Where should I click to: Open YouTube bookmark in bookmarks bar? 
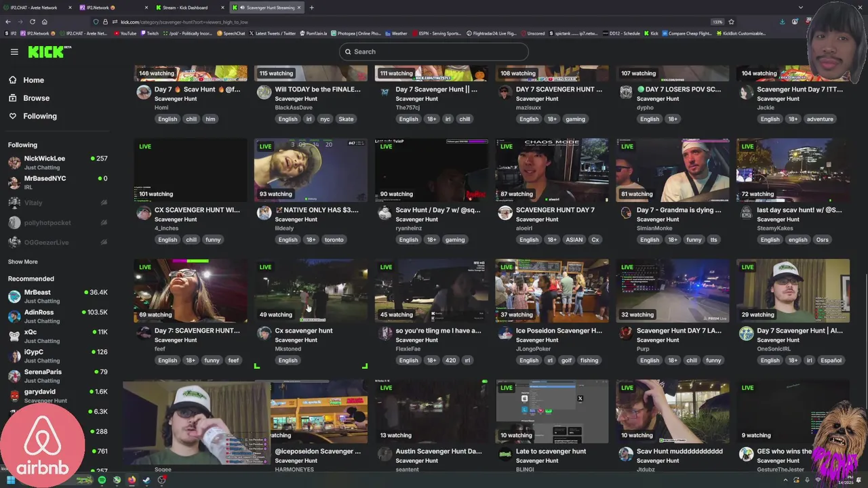click(125, 33)
